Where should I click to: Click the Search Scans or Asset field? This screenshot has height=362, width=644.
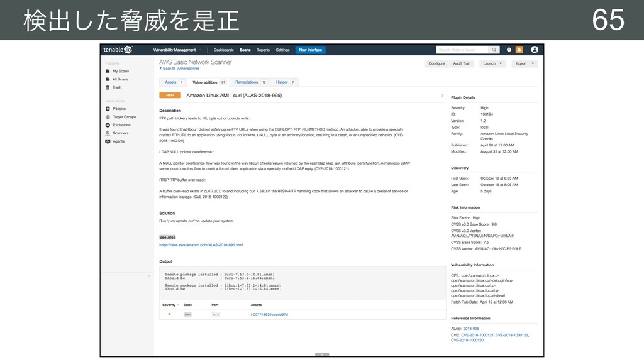(462, 50)
